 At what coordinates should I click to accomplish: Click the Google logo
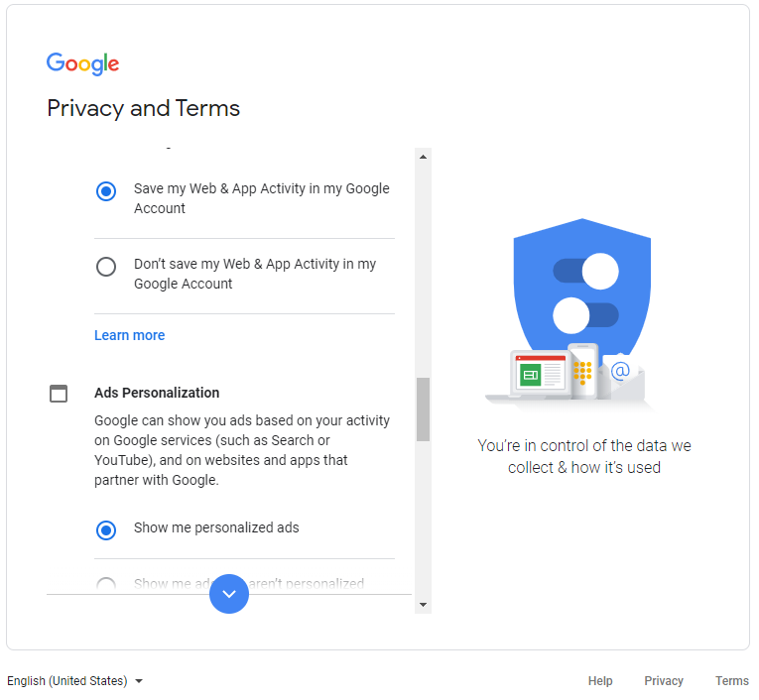82,63
